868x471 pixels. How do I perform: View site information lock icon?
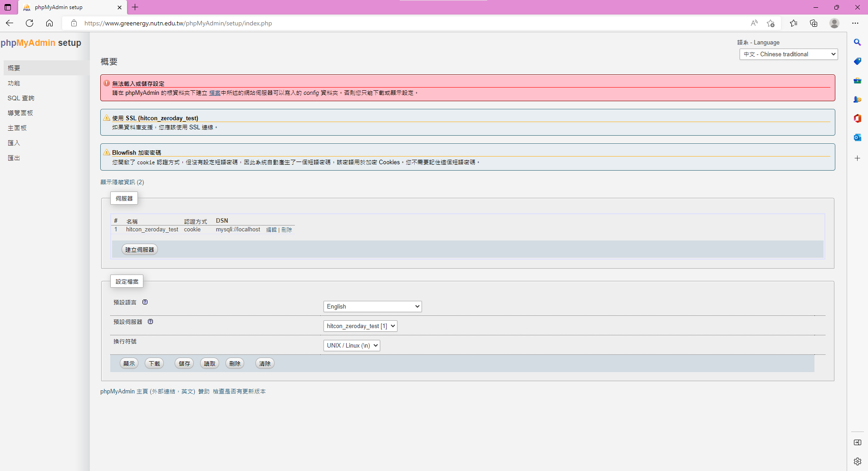[x=74, y=23]
